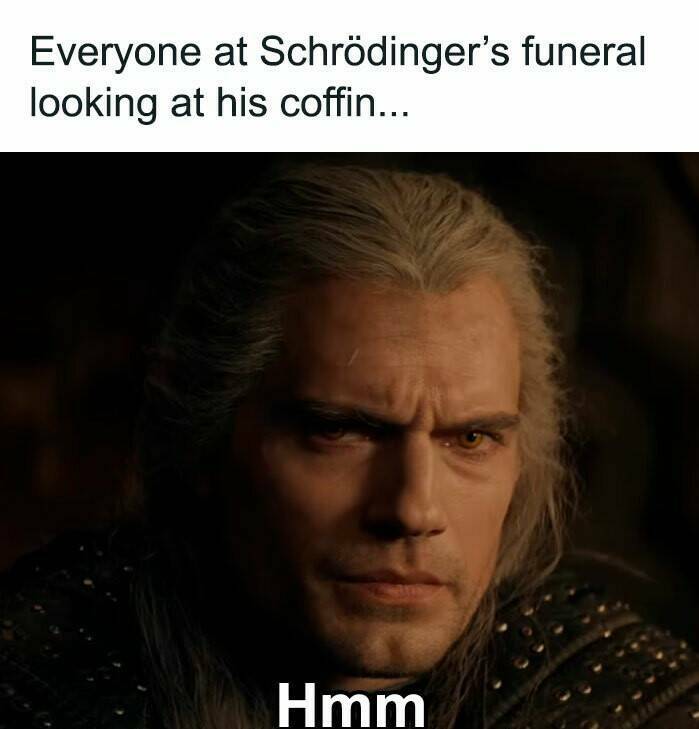699x729 pixels.
Task: Click the word "Everyone" in the caption
Action: click(115, 54)
